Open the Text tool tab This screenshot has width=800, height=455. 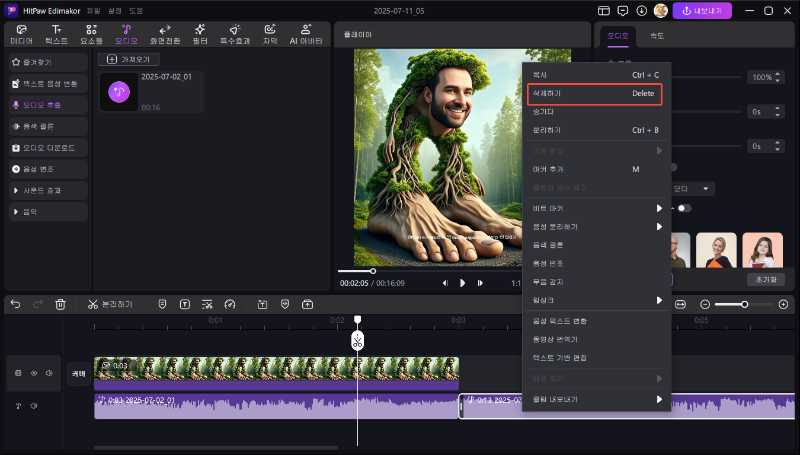click(56, 35)
